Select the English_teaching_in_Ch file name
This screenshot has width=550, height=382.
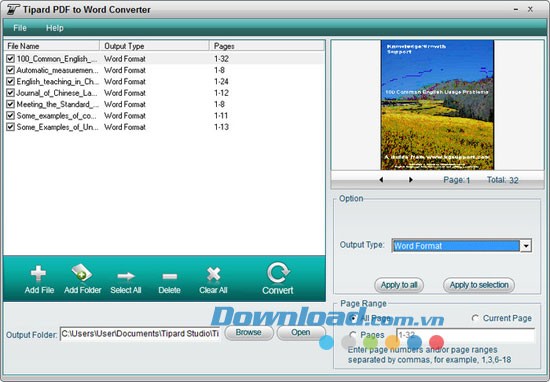coord(58,81)
